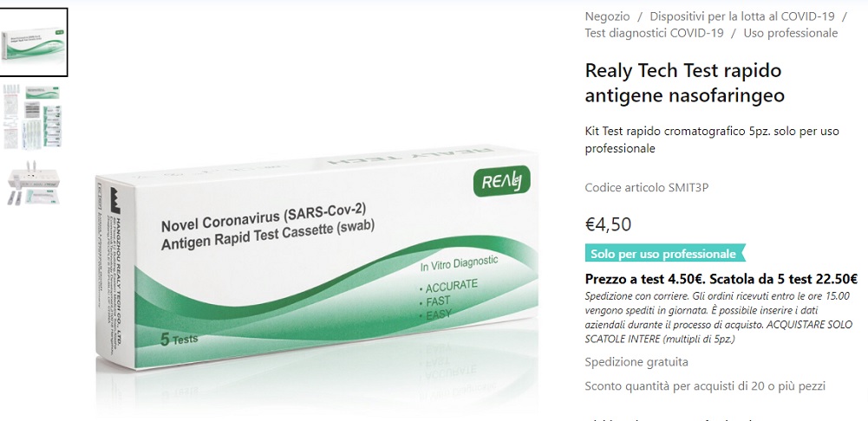Click the product title Realy Tech Test rapido
This screenshot has height=421, width=868.
685,83
